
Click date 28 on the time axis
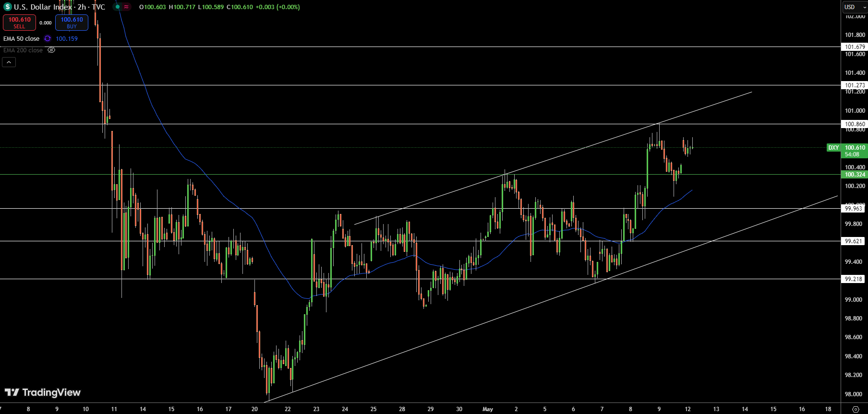click(x=402, y=409)
